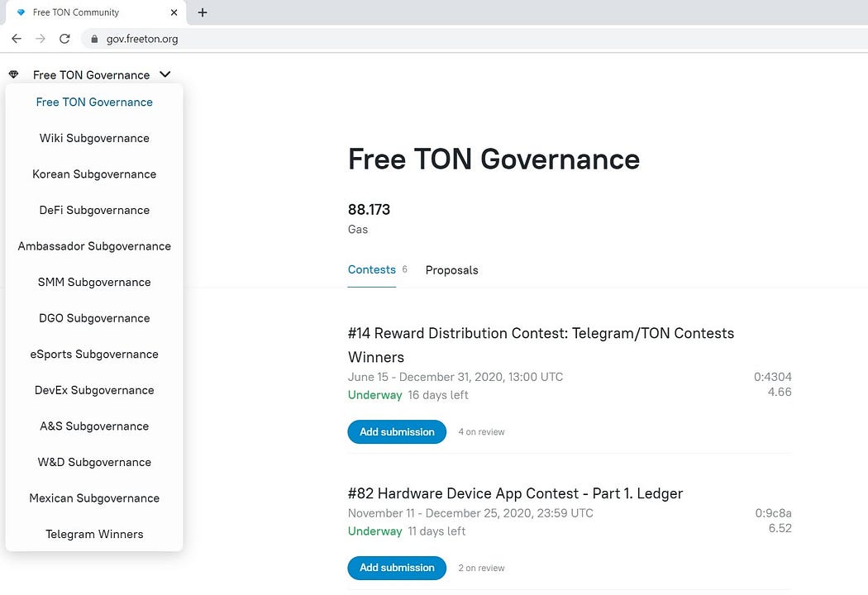Add submission to #82 Hardware Device contest
The width and height of the screenshot is (868, 595).
(x=397, y=568)
